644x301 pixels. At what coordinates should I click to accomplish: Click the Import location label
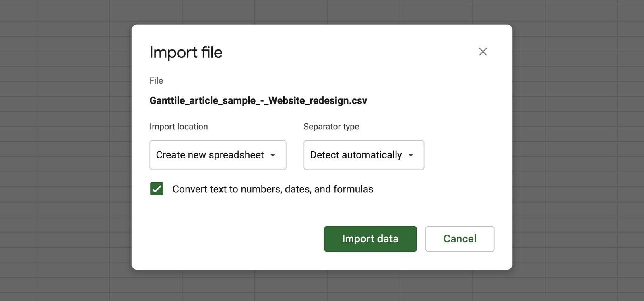pos(179,127)
